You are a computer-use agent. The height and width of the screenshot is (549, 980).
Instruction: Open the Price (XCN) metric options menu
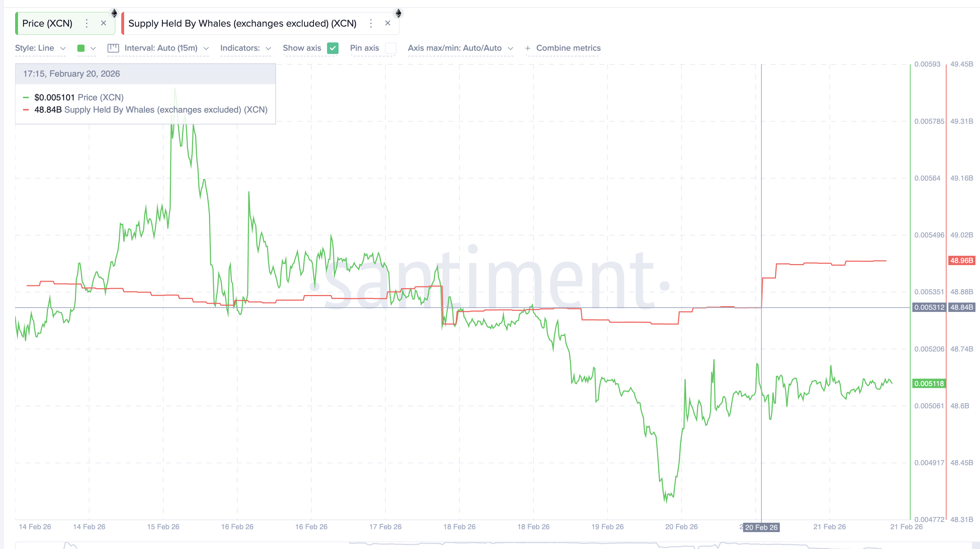[87, 23]
